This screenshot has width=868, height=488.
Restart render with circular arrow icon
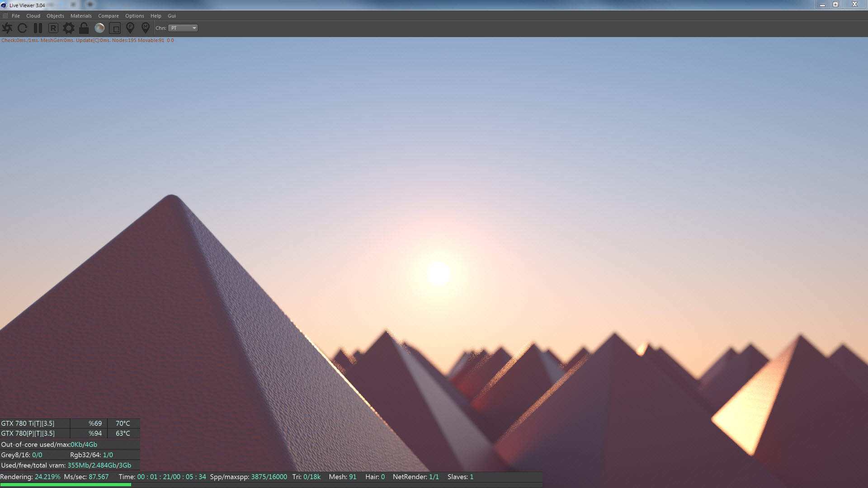point(22,28)
